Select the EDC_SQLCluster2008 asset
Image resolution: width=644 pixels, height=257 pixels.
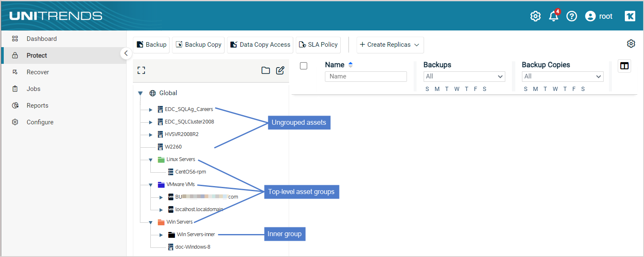tap(189, 122)
